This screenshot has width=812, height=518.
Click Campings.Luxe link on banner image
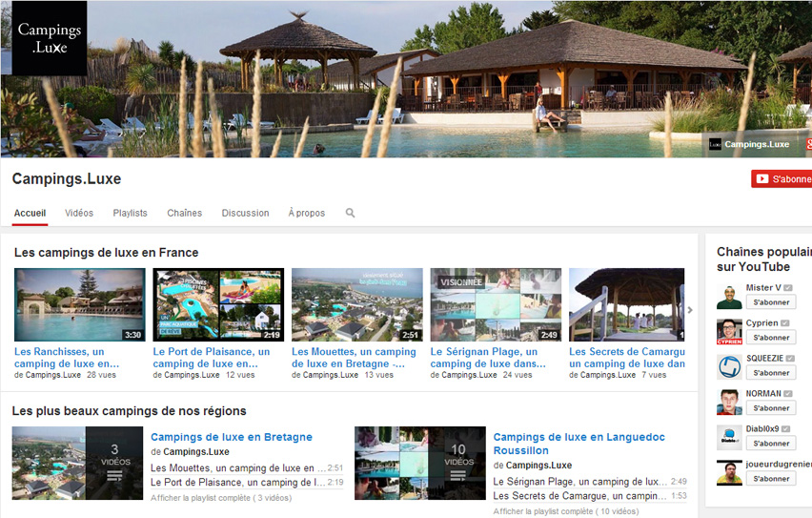tap(749, 144)
